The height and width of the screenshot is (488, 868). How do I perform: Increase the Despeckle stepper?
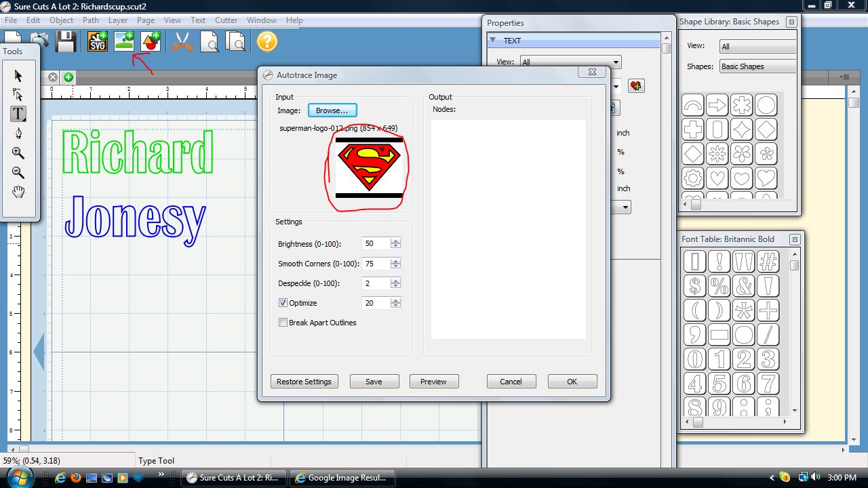pos(396,280)
